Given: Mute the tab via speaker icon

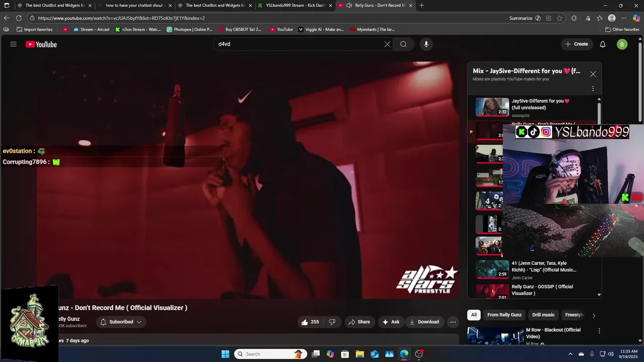Looking at the screenshot, I should [x=349, y=6].
